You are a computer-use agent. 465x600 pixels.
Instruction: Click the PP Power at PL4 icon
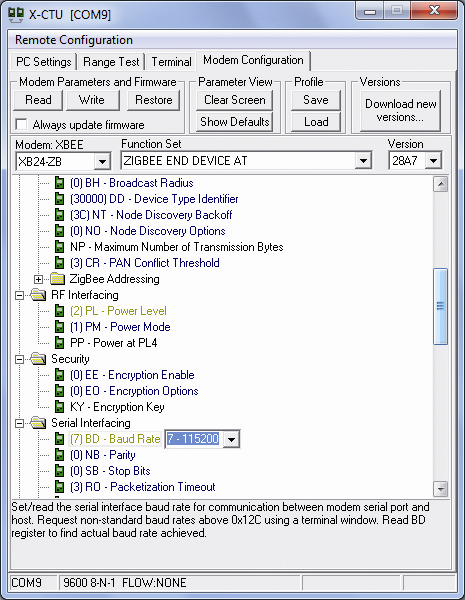(x=59, y=343)
